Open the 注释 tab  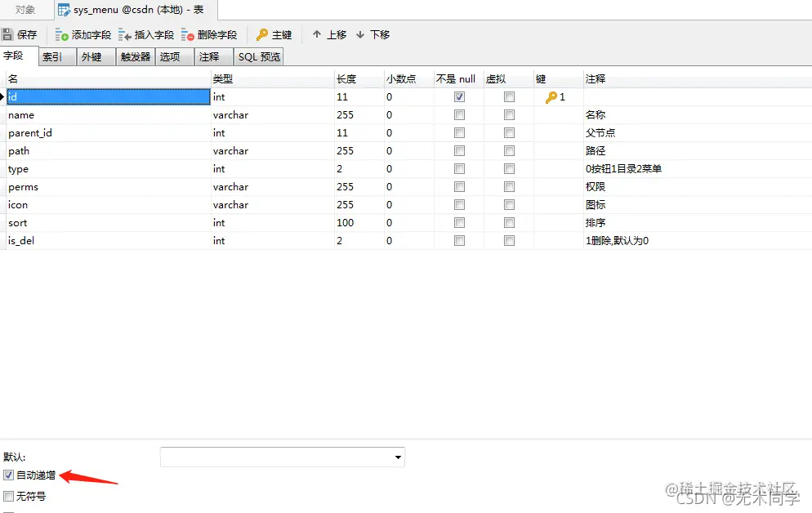click(213, 57)
